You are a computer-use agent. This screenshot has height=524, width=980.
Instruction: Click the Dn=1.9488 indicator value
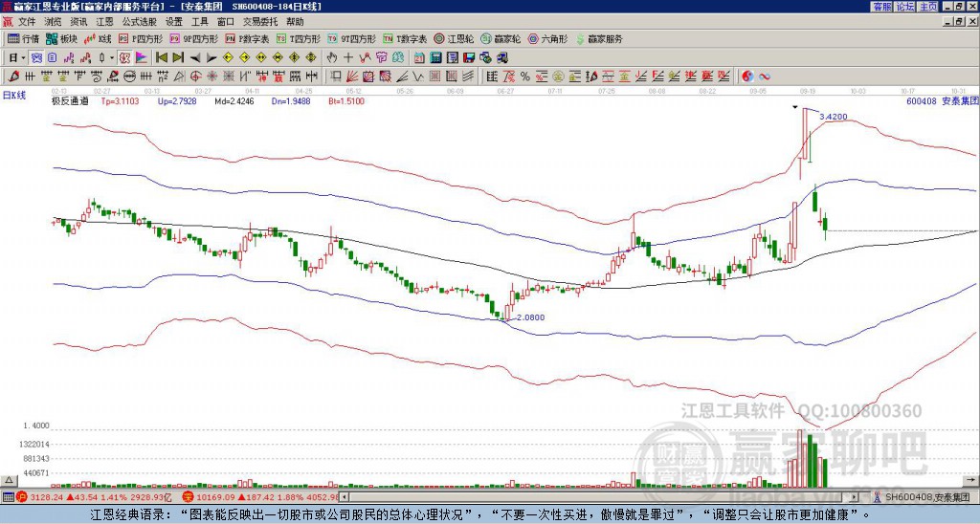pyautogui.click(x=291, y=100)
